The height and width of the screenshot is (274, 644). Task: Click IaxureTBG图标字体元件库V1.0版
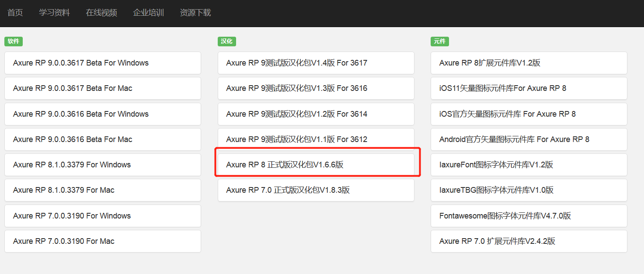tap(529, 190)
